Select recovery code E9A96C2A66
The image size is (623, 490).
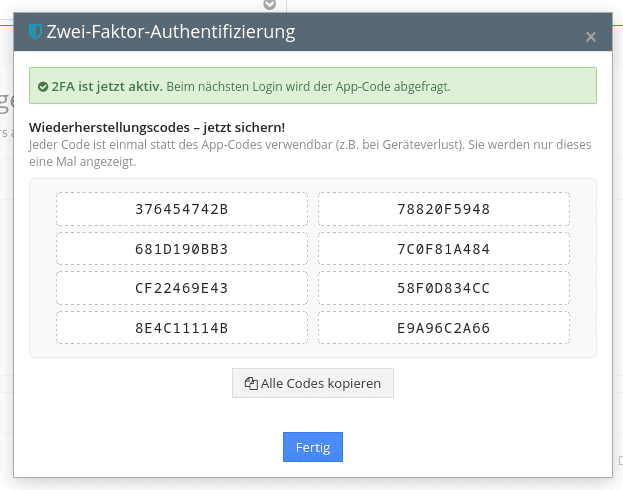444,328
